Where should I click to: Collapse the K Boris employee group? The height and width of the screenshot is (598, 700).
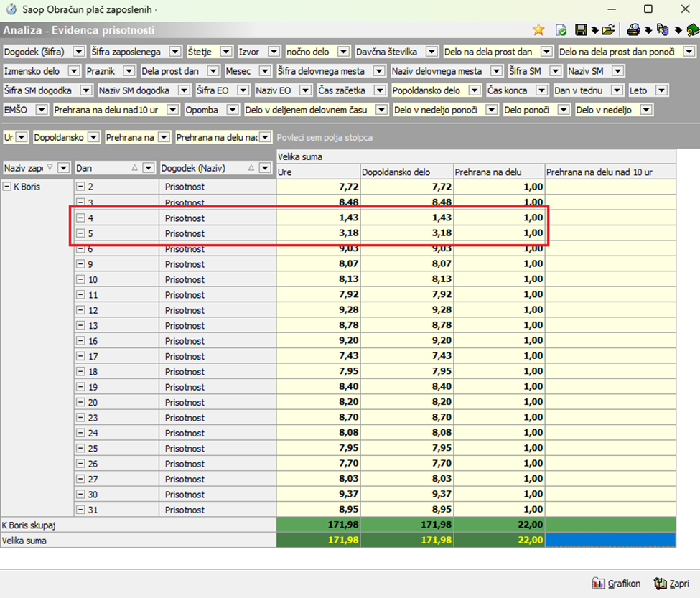(7, 187)
